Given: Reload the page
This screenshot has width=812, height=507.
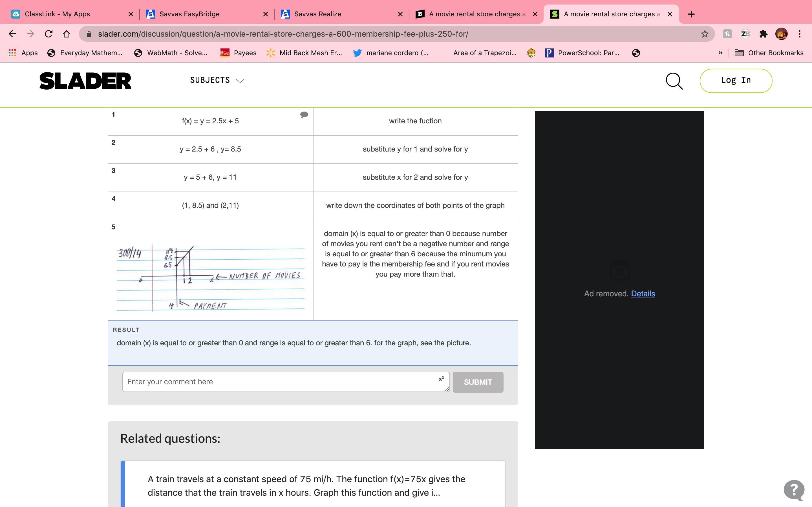Looking at the screenshot, I should (49, 34).
